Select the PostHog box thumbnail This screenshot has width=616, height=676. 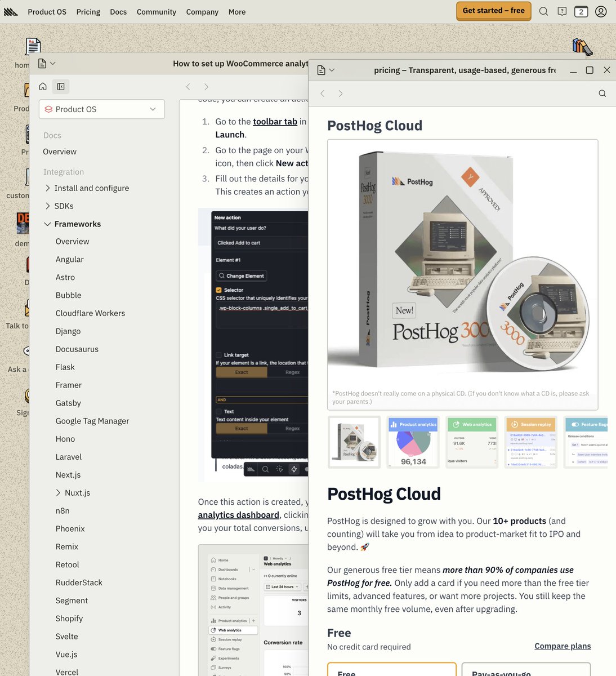(x=354, y=442)
